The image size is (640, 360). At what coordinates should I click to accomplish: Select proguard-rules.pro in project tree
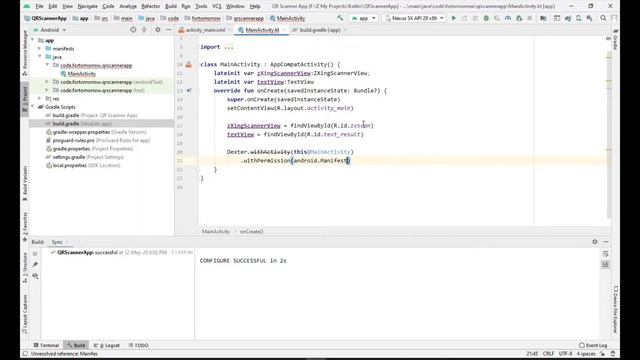click(x=98, y=140)
